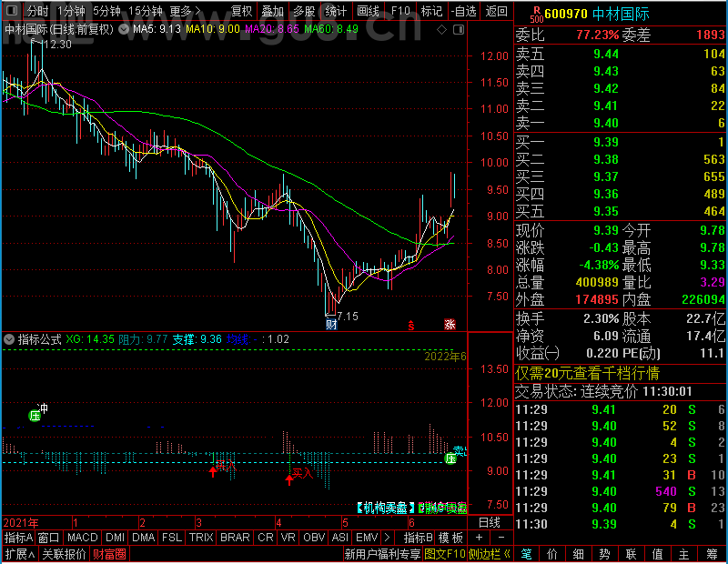Open the 日线 period selector

point(490,523)
